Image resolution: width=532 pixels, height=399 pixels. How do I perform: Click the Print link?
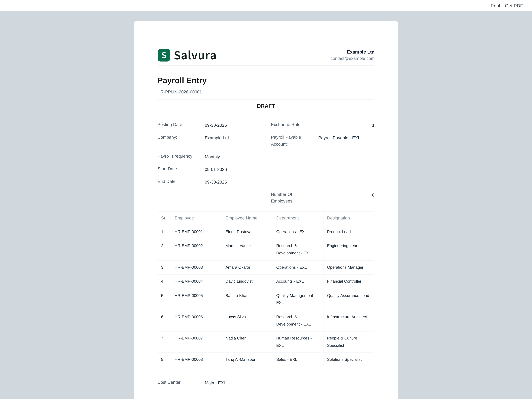click(495, 6)
